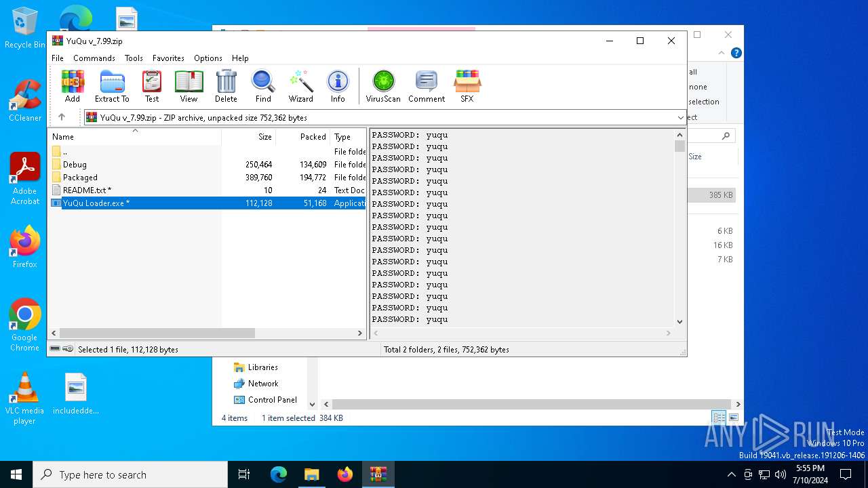Click the Windows Start button
Screen dimensions: 868x488
pos(16,474)
